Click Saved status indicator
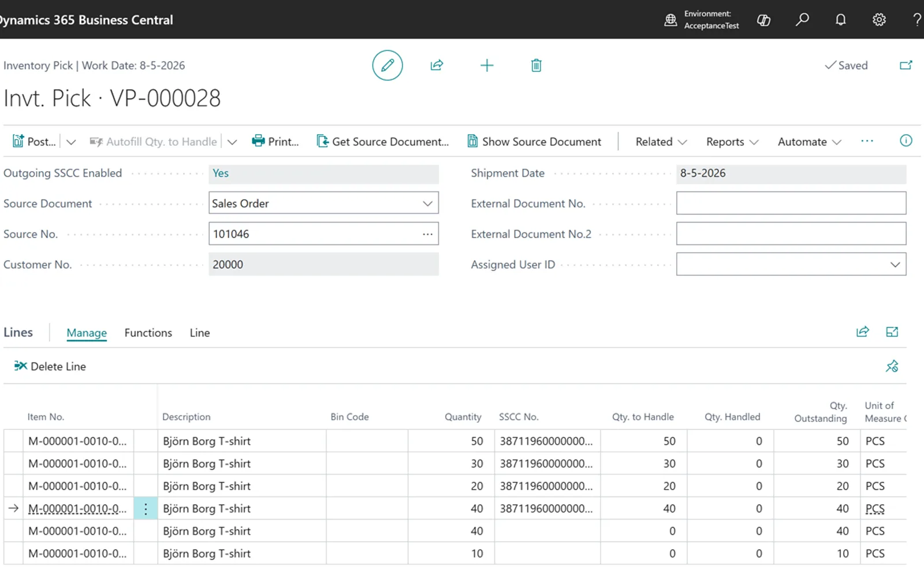 coord(846,65)
